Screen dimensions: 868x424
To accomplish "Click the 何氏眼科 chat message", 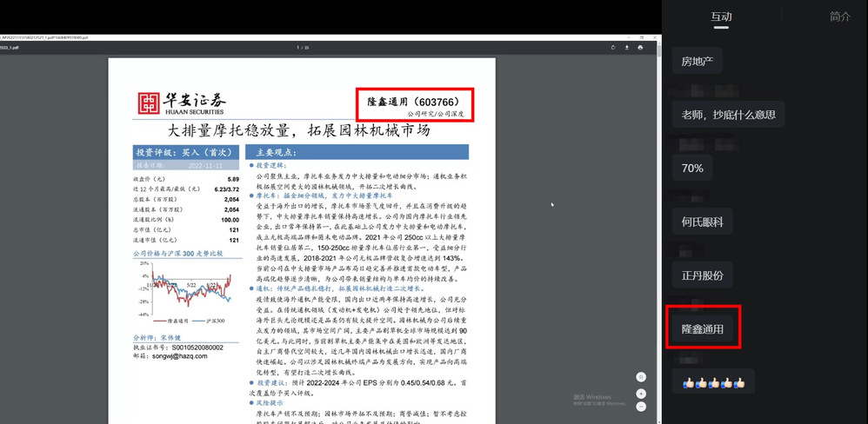I will click(x=702, y=222).
